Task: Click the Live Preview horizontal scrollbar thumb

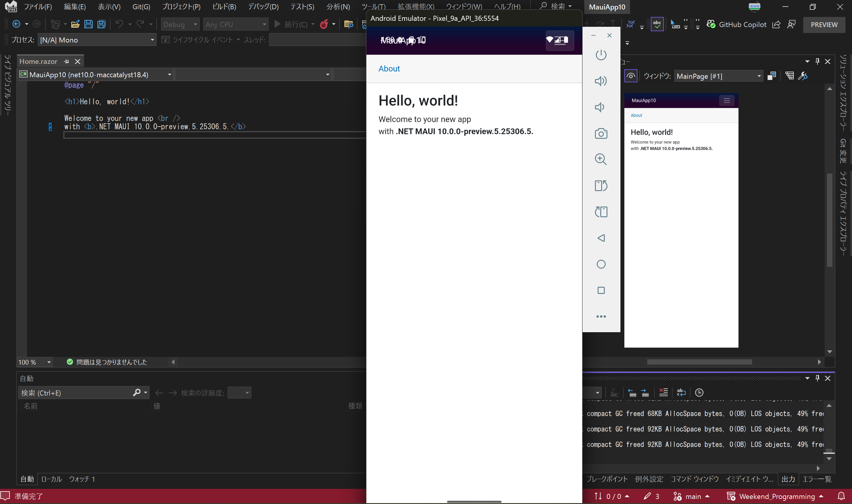Action: [x=699, y=362]
